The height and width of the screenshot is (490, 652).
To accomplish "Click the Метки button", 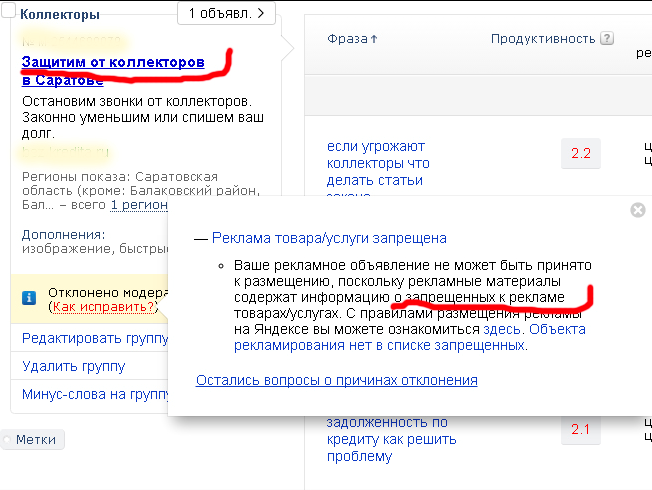I will click(x=32, y=440).
